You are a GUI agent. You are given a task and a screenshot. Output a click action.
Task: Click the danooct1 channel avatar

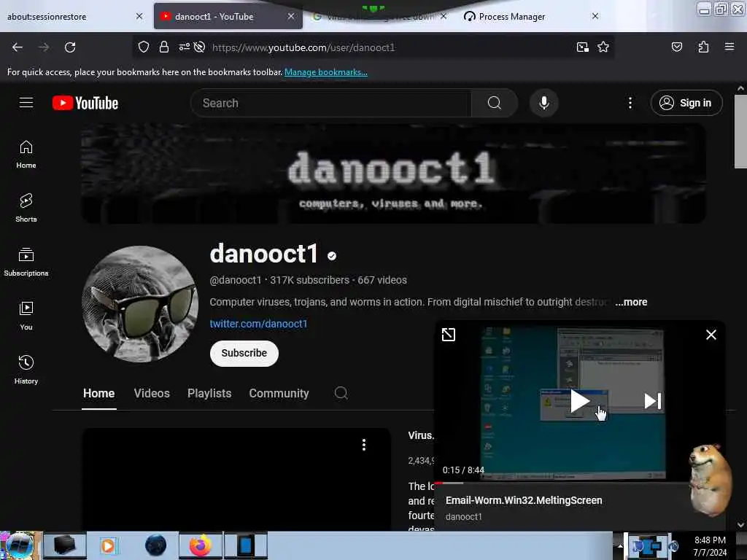(x=140, y=304)
